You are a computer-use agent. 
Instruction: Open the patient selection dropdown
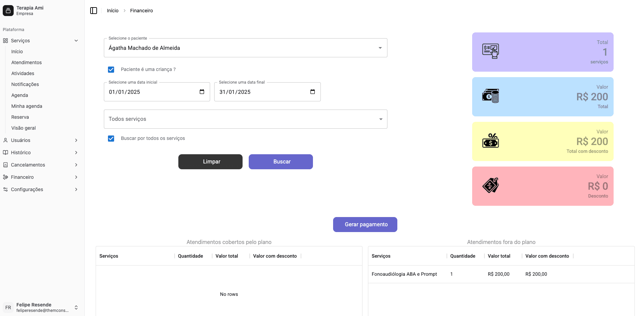pos(245,48)
